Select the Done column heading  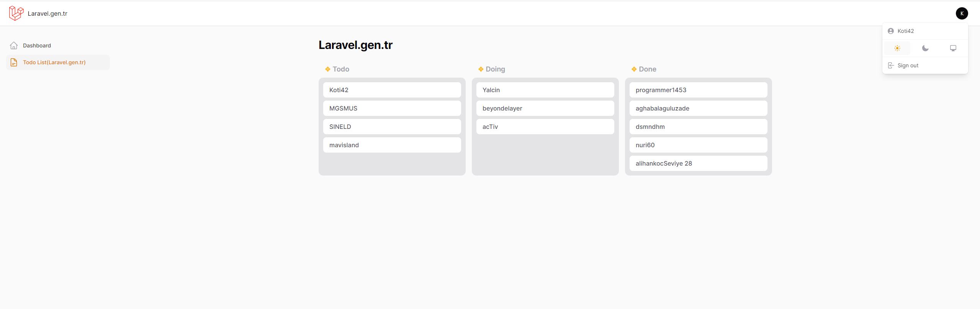pos(648,69)
